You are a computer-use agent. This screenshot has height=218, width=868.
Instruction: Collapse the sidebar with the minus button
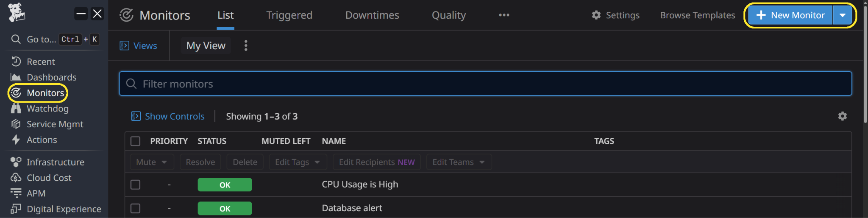[x=81, y=14]
